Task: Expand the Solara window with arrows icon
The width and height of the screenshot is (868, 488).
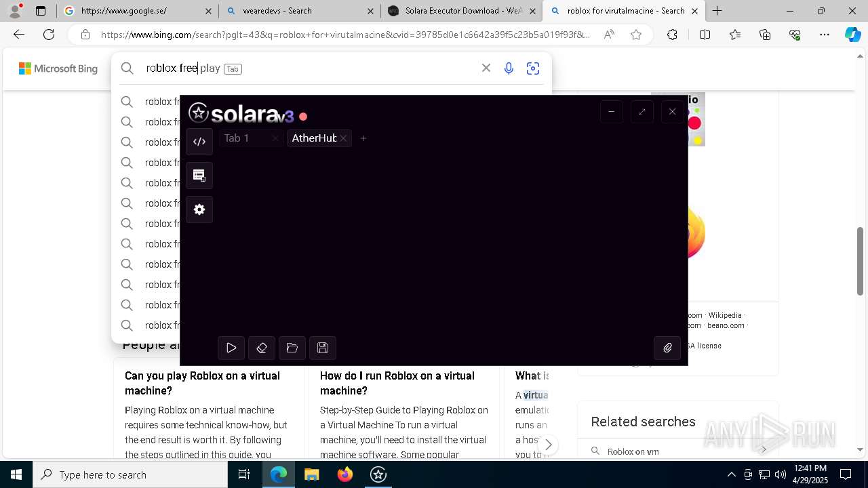Action: (642, 112)
